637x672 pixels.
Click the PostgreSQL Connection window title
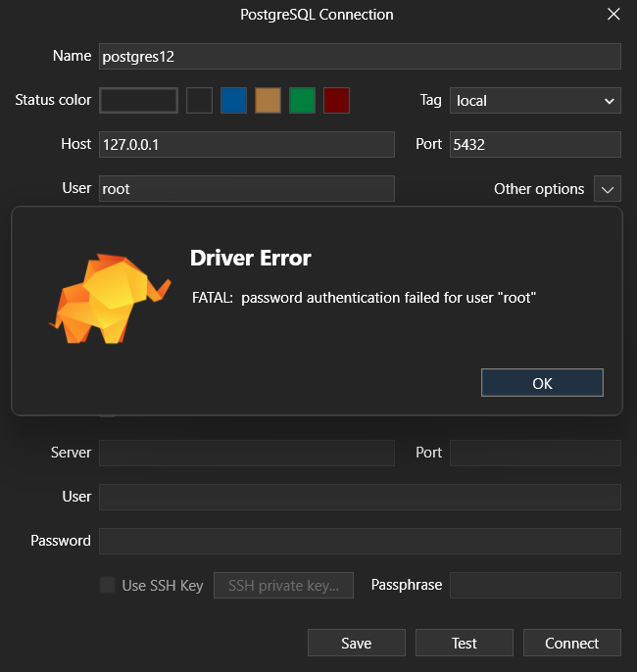317,15
